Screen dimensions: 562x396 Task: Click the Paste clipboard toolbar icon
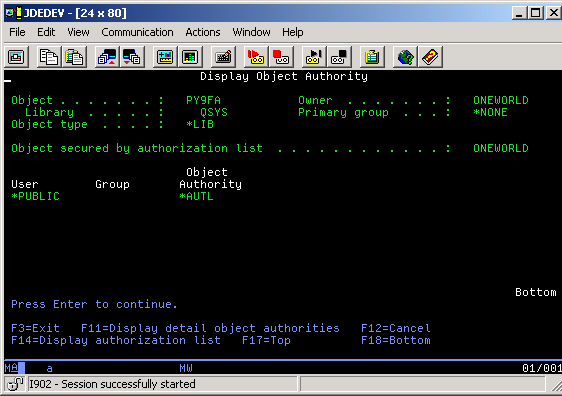[74, 57]
